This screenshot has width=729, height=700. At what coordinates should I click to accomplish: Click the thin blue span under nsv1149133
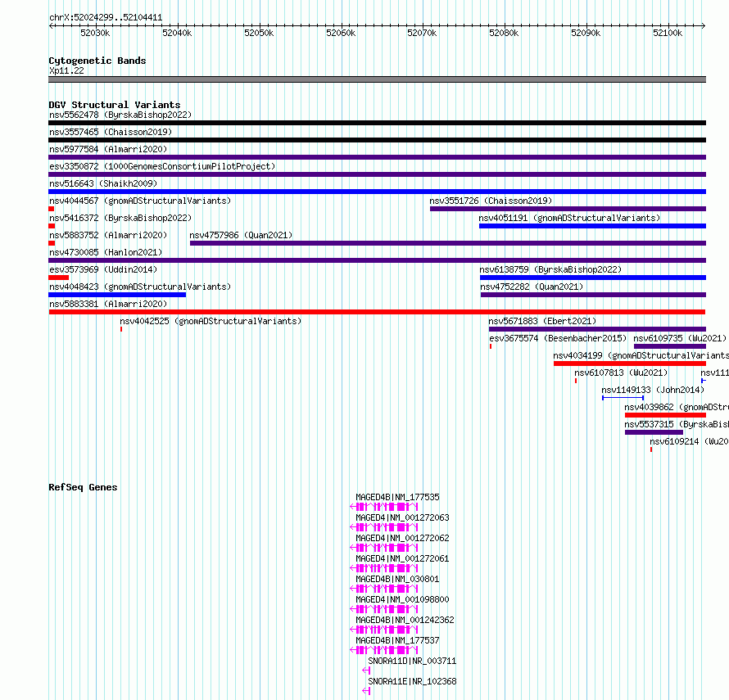623,398
